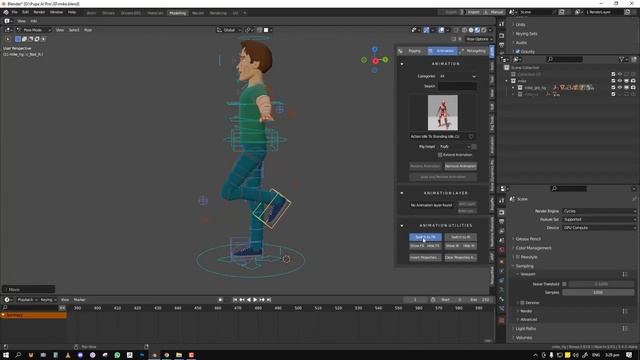
Task: Toggle the Freestyle checkbox in render properties
Action: (x=518, y=257)
